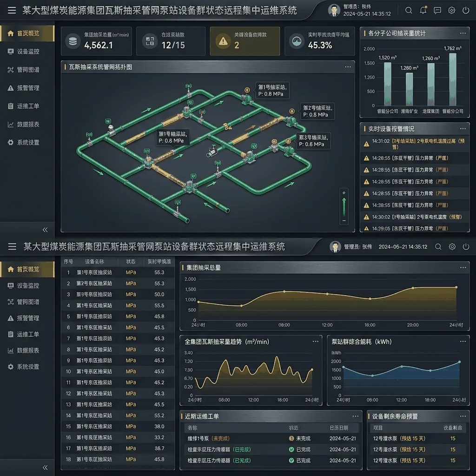Open the settings gear in the lower dashboard header

452,247
